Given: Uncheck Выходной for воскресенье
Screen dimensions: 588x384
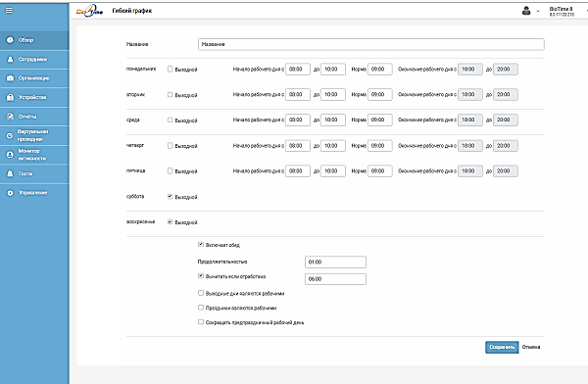Looking at the screenshot, I should tap(170, 222).
